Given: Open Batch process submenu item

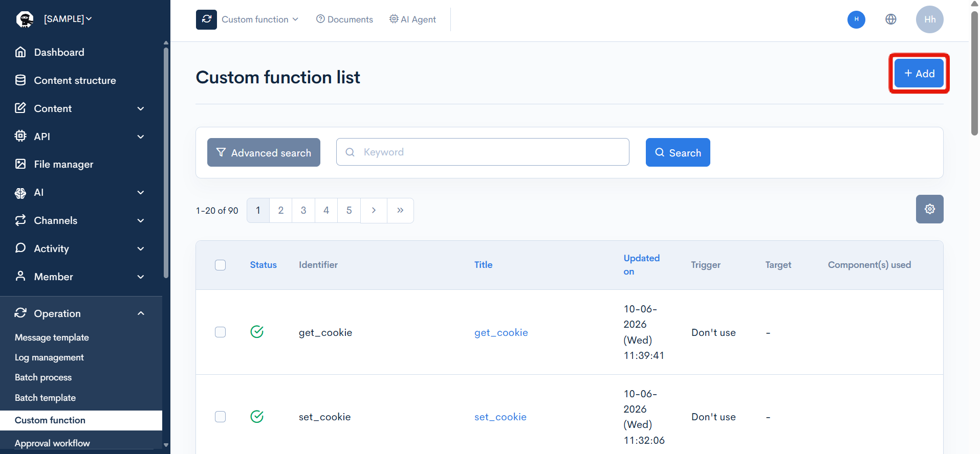Looking at the screenshot, I should click(43, 377).
